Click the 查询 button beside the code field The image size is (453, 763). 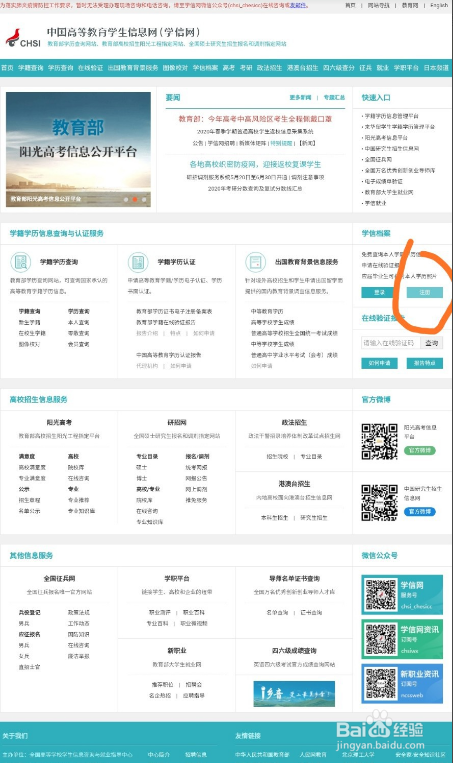[x=431, y=343]
